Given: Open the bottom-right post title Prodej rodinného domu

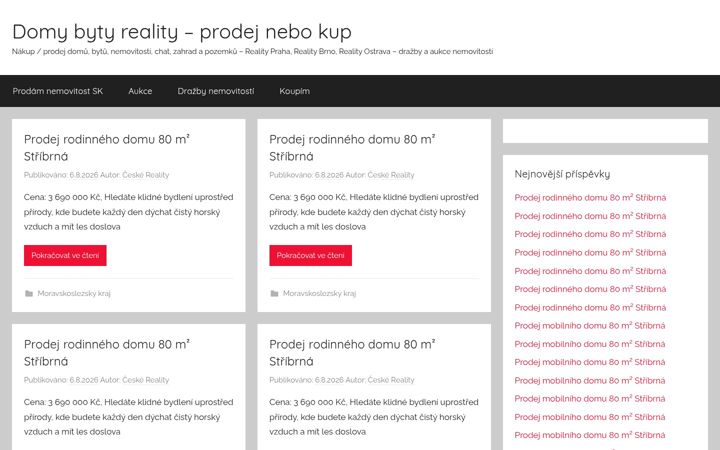Looking at the screenshot, I should pos(352,353).
